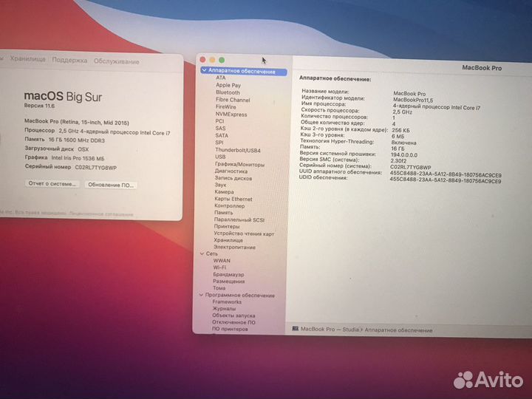Select Размещения under Сеть
Viewport: 532px width, 399px height.
[228, 282]
